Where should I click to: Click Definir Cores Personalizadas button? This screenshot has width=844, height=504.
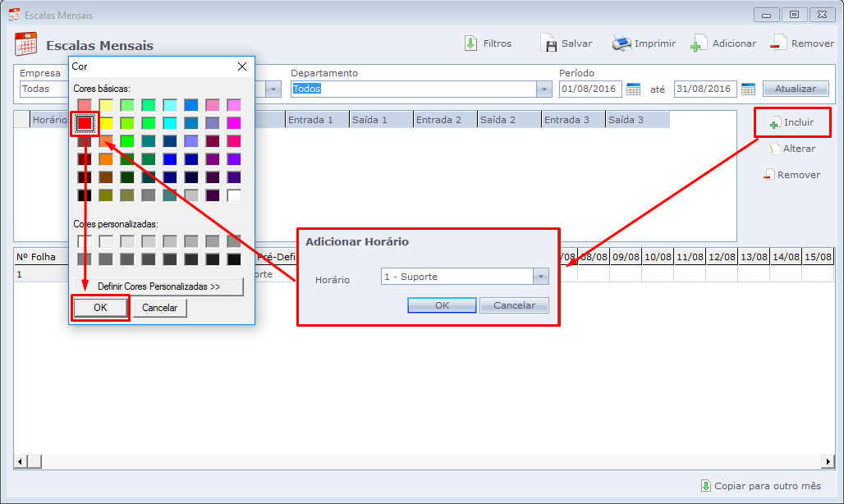click(x=158, y=286)
